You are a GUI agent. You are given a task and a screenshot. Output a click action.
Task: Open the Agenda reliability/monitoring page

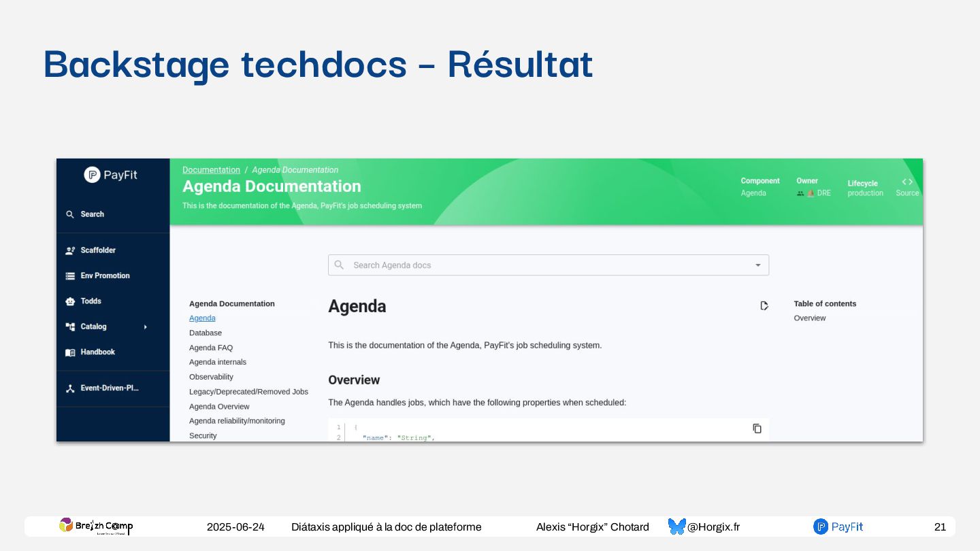coord(237,421)
